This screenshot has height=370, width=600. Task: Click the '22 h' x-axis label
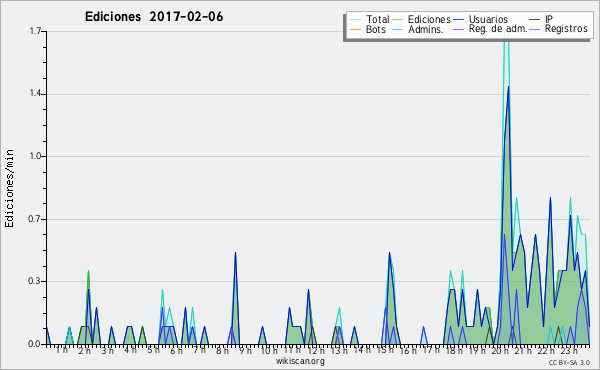(x=546, y=350)
